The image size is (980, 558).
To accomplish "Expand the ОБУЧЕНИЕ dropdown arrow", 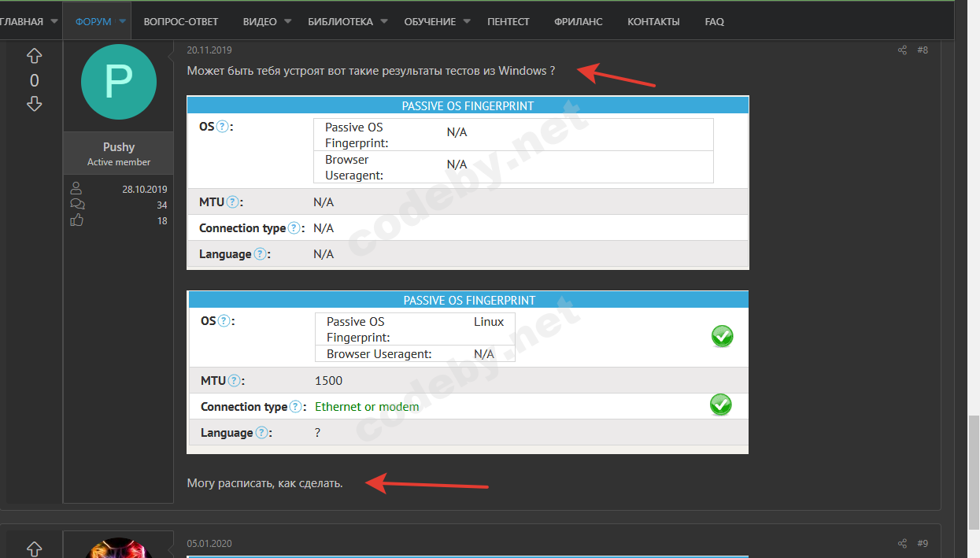I will click(467, 21).
